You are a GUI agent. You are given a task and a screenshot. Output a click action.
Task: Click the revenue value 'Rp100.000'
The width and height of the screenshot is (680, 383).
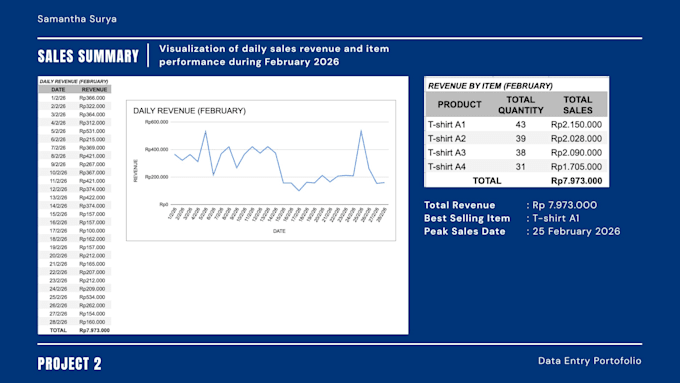92,231
